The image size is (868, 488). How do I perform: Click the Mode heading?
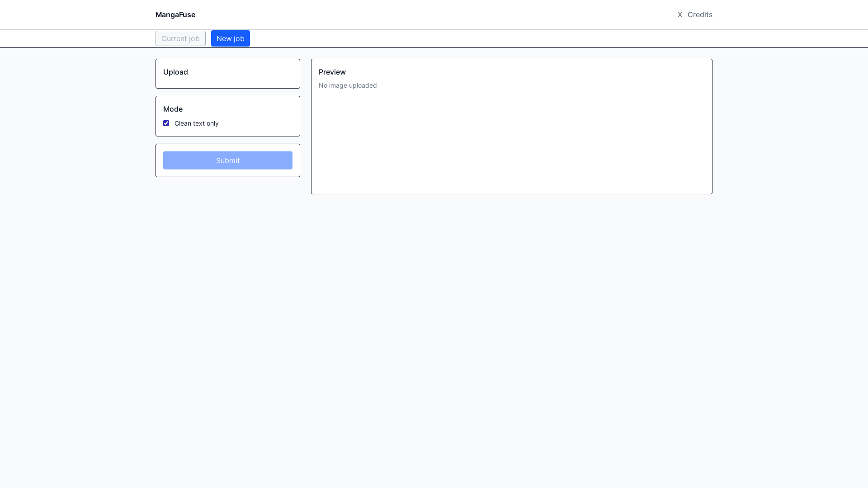click(173, 109)
